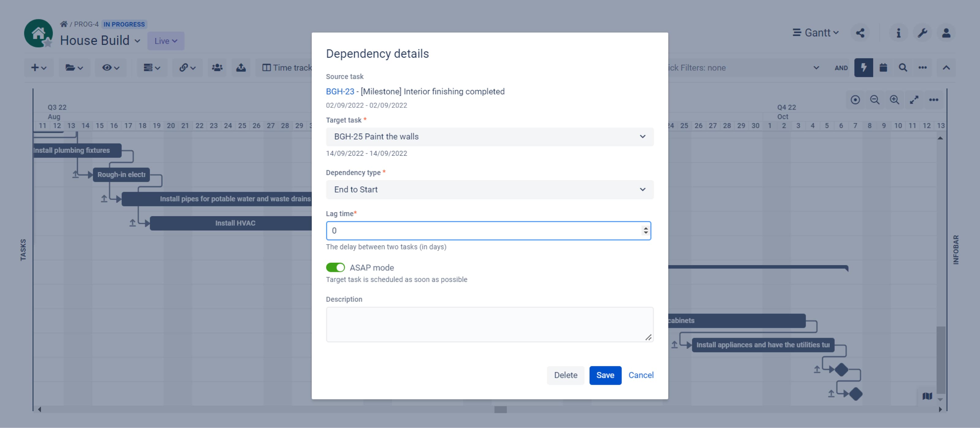Screen dimensions: 980x428
Task: Open the TASKS side panel
Action: coord(23,250)
